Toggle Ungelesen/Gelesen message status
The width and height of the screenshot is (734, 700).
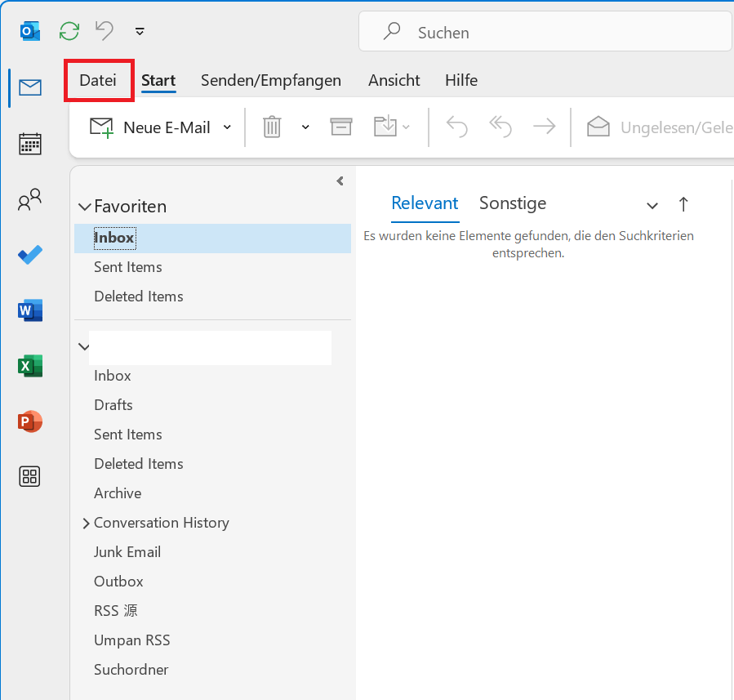coord(658,127)
